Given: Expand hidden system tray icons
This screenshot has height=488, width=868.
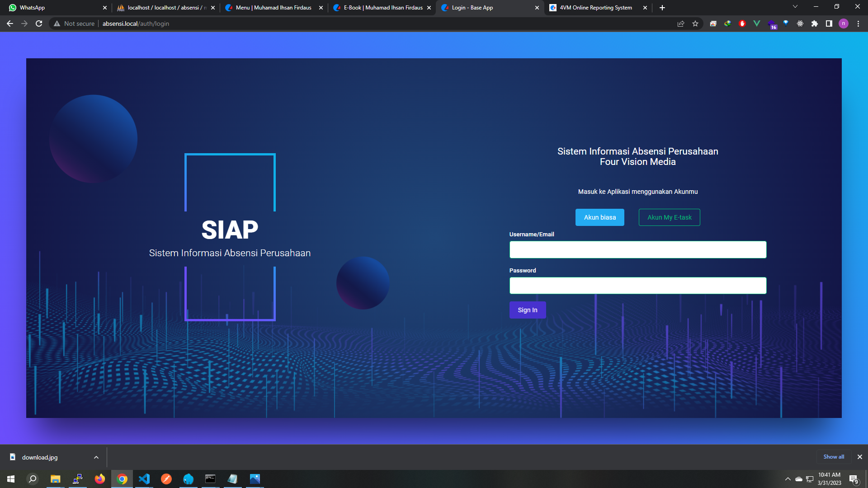Looking at the screenshot, I should click(788, 479).
